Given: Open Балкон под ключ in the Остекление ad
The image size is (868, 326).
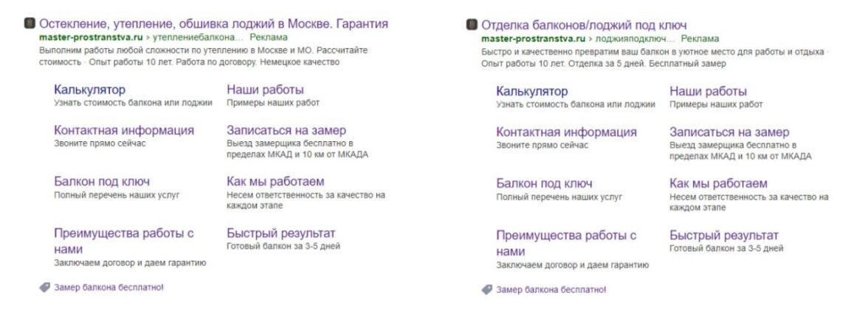Looking at the screenshot, I should [x=102, y=181].
